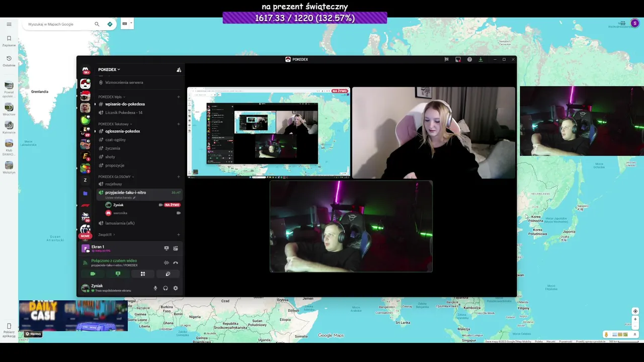Zoom in the map with plus button
The image size is (644, 362).
click(x=635, y=319)
